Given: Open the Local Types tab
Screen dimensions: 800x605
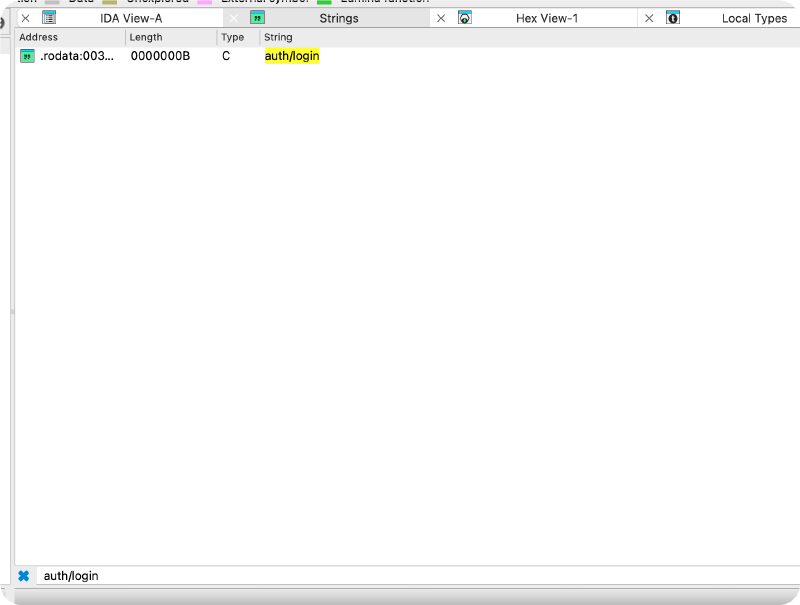Looking at the screenshot, I should click(754, 18).
